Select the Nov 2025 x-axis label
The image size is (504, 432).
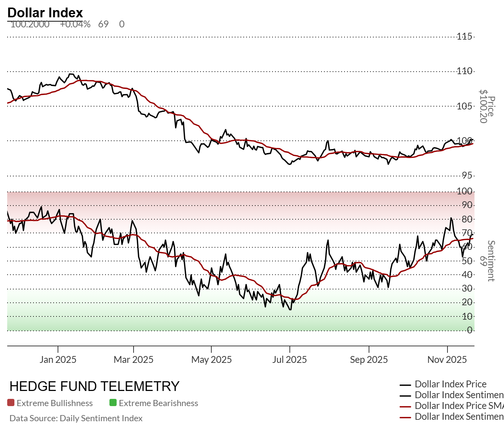(447, 360)
